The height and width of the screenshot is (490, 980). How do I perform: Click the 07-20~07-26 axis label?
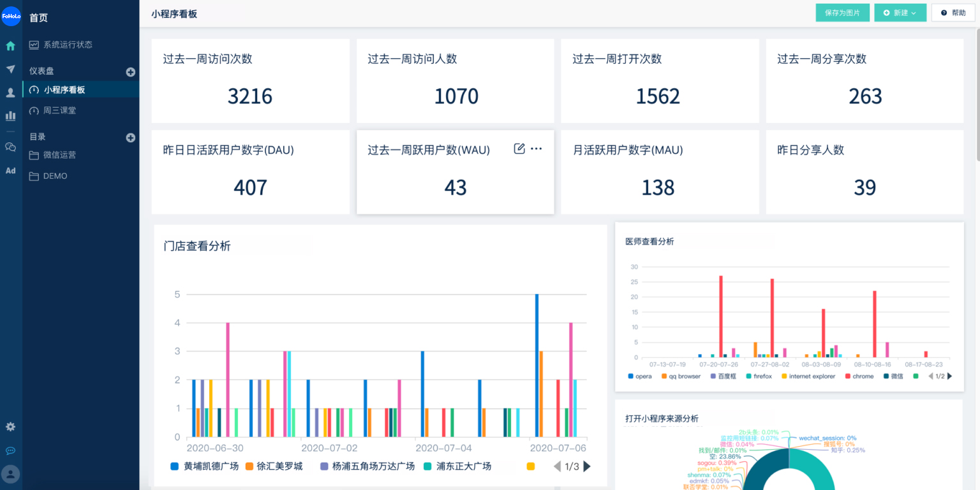point(719,364)
